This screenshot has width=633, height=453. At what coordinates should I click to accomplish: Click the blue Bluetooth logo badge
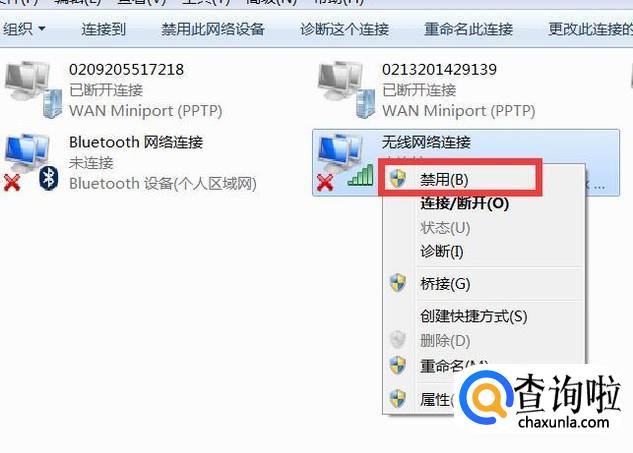(x=49, y=178)
